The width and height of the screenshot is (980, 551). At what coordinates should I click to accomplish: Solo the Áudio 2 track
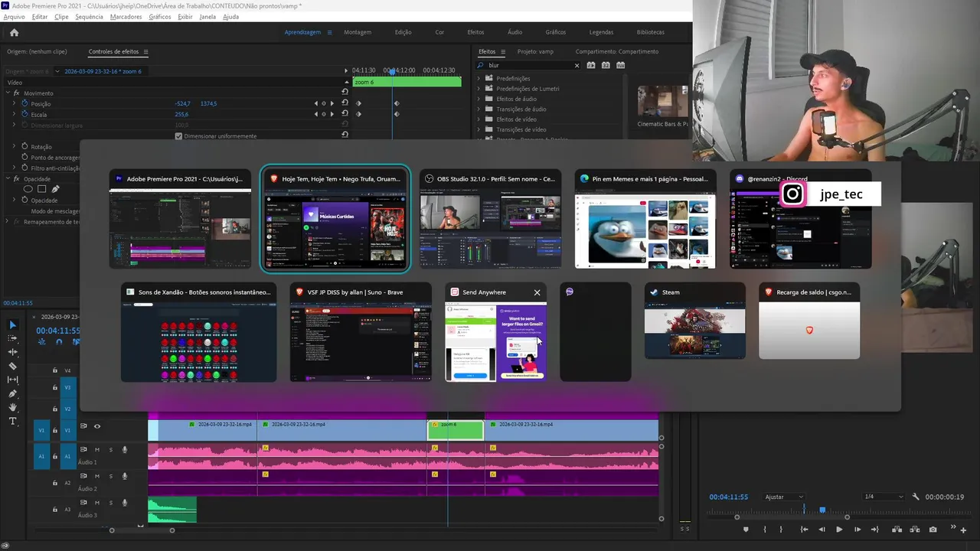tap(110, 476)
